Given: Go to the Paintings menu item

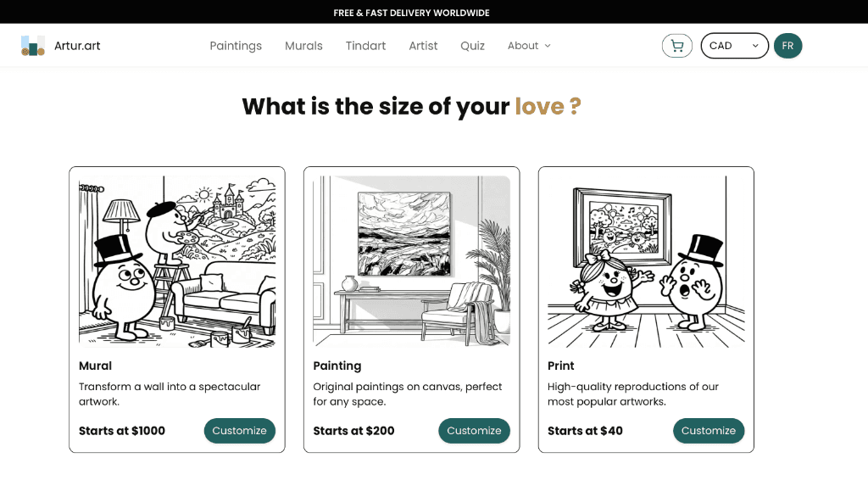Looking at the screenshot, I should tap(236, 46).
